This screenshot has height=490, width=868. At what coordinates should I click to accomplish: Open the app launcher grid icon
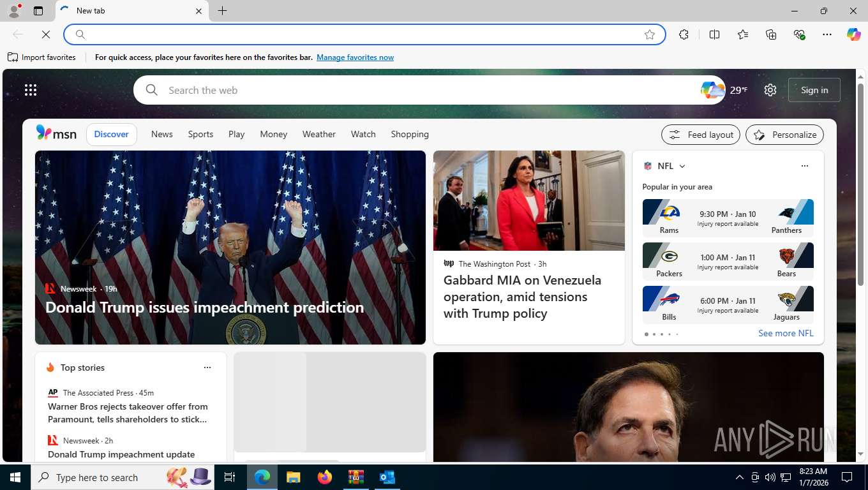[31, 90]
